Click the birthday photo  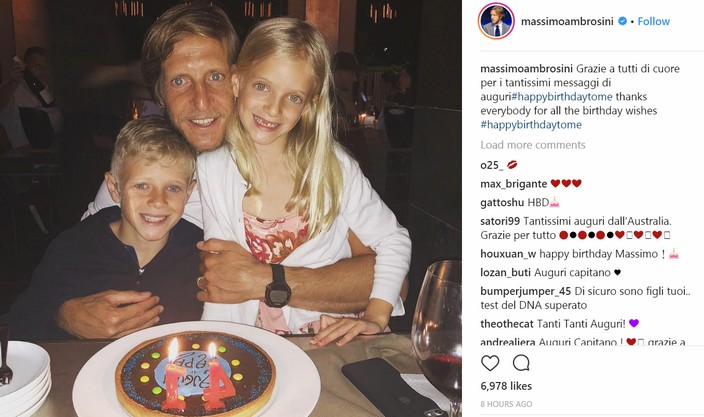tap(231, 208)
